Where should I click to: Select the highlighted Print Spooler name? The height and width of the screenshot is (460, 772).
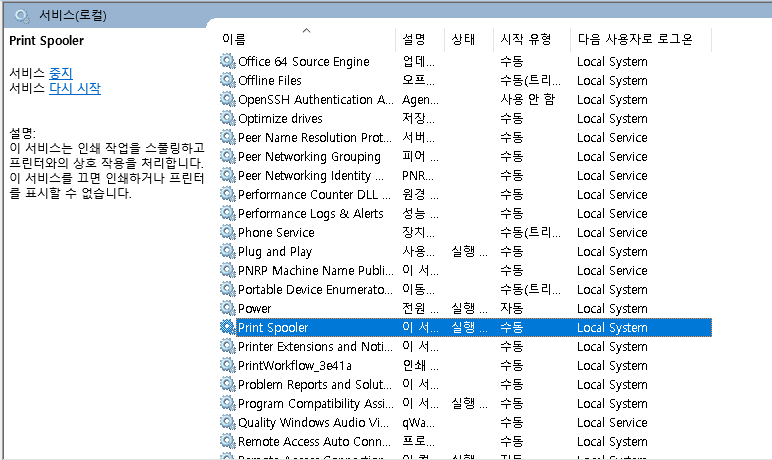pyautogui.click(x=273, y=328)
